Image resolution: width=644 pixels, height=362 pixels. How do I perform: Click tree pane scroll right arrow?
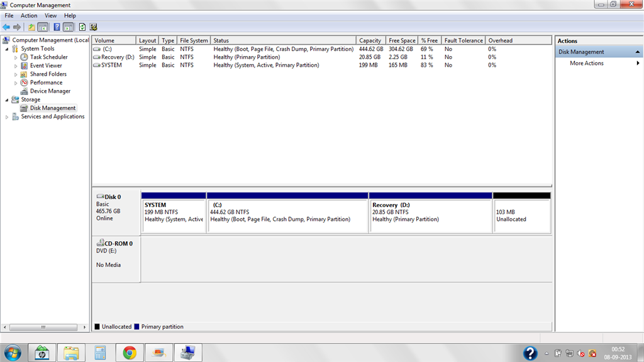point(85,327)
